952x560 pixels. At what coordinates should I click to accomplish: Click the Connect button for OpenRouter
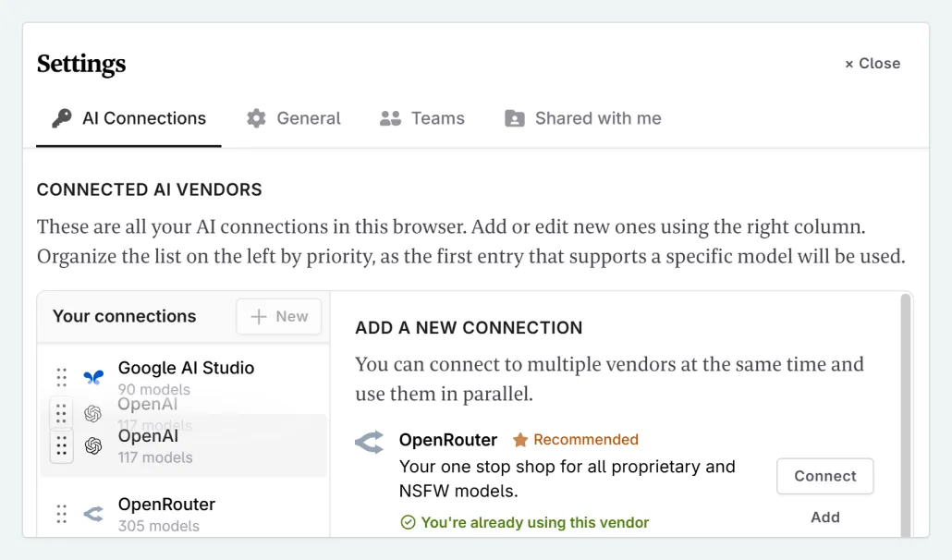pyautogui.click(x=824, y=476)
